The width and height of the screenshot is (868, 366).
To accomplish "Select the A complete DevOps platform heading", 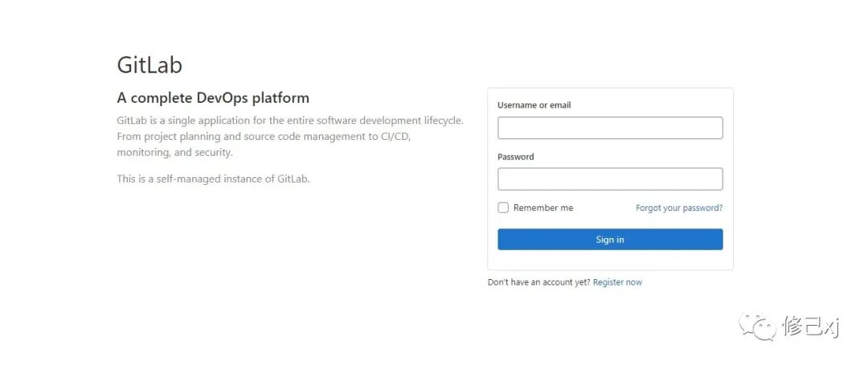I will [x=213, y=99].
